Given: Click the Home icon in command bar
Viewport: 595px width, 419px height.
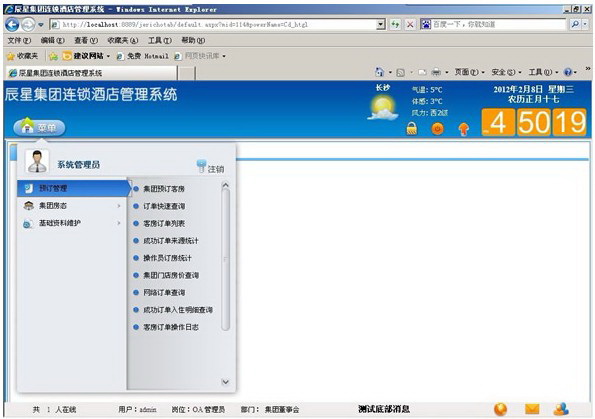Looking at the screenshot, I should pyautogui.click(x=379, y=72).
